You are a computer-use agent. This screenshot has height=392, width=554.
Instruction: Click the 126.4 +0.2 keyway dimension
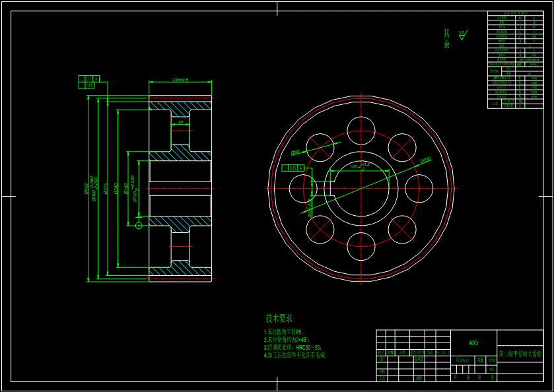point(360,166)
